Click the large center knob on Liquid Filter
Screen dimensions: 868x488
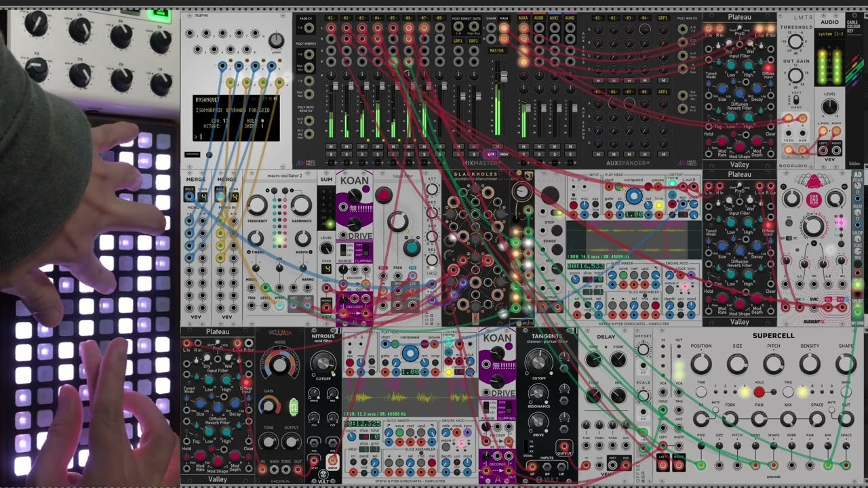398,221
